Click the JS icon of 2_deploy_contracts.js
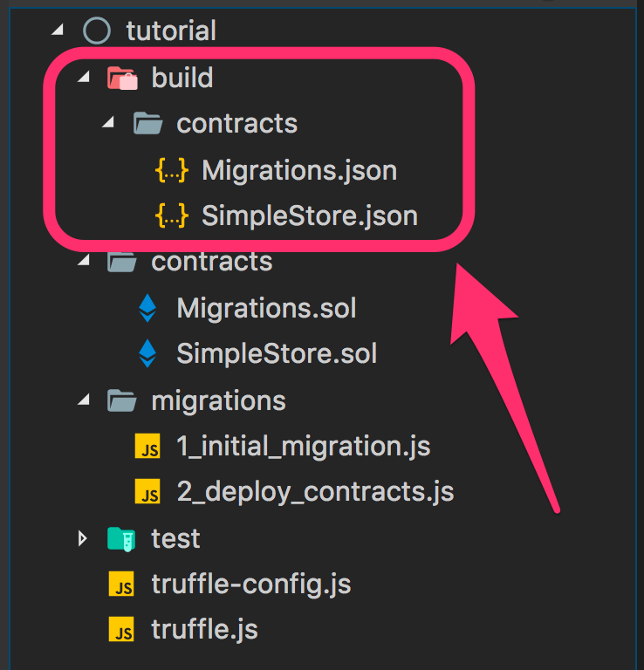The width and height of the screenshot is (644, 670). (x=147, y=491)
